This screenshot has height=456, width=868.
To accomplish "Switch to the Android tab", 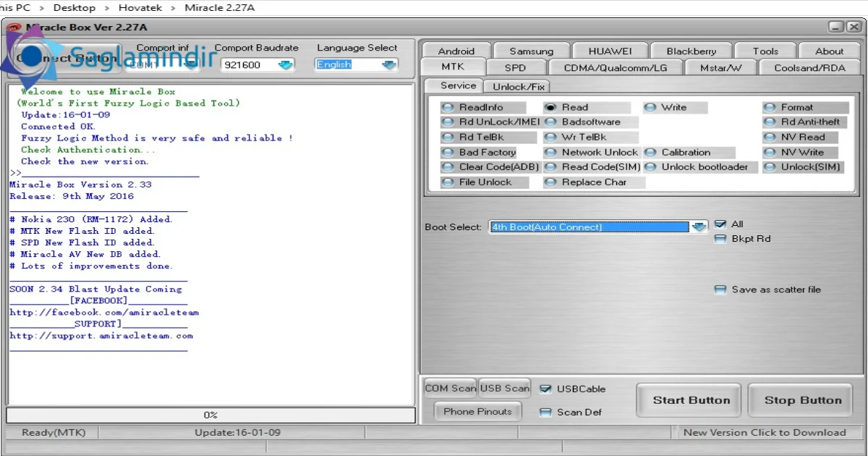I will (456, 51).
